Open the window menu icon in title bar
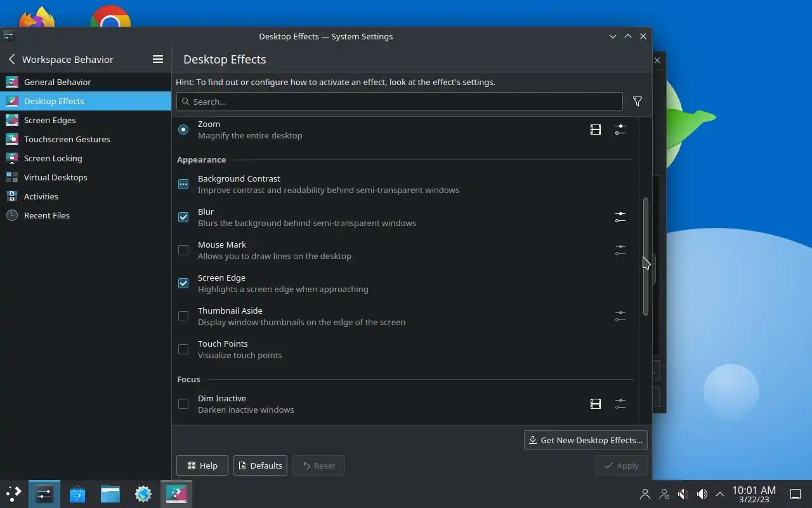Image resolution: width=812 pixels, height=508 pixels. click(x=8, y=36)
